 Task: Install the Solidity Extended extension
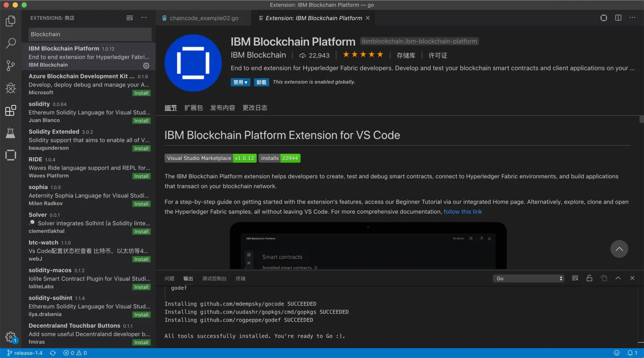pyautogui.click(x=141, y=148)
